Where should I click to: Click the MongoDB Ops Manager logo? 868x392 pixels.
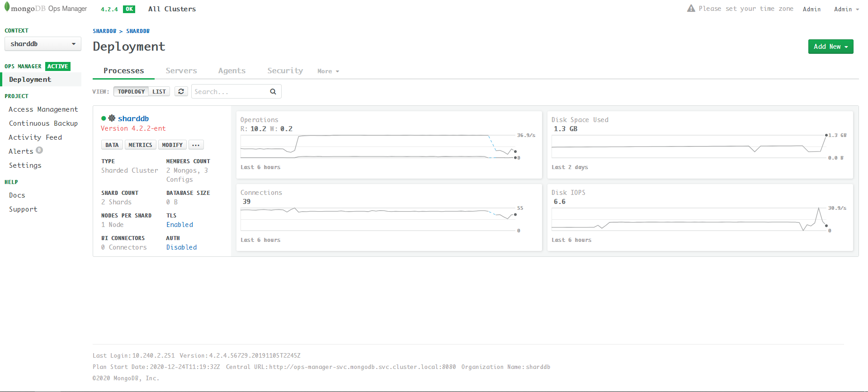(x=46, y=8)
